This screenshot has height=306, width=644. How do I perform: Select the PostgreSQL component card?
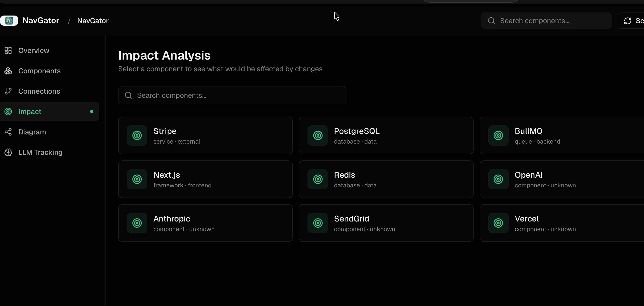point(385,135)
